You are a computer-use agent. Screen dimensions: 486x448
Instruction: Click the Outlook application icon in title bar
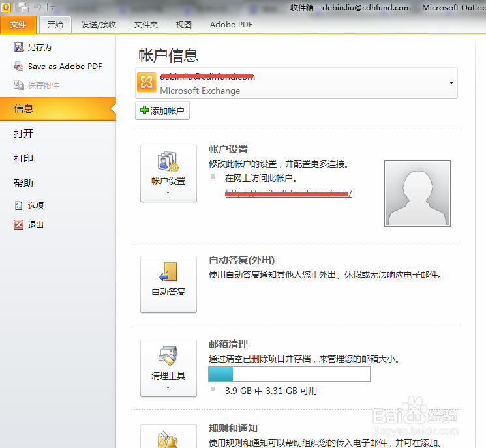pos(6,7)
